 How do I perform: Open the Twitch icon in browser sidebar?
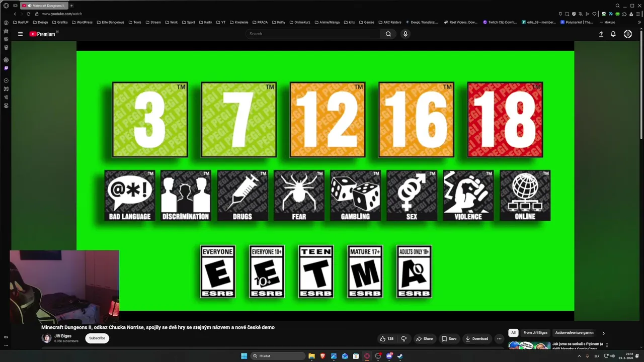(x=6, y=68)
